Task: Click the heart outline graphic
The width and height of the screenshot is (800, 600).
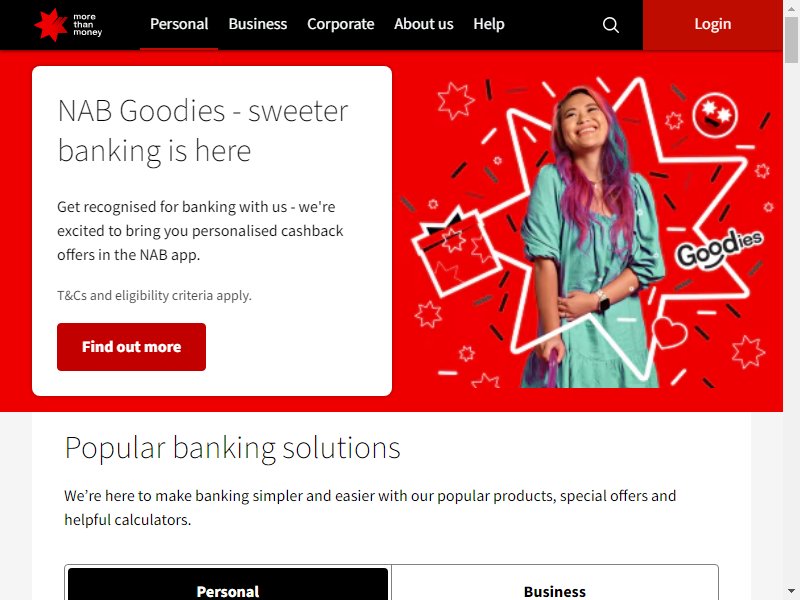Action: (x=670, y=332)
